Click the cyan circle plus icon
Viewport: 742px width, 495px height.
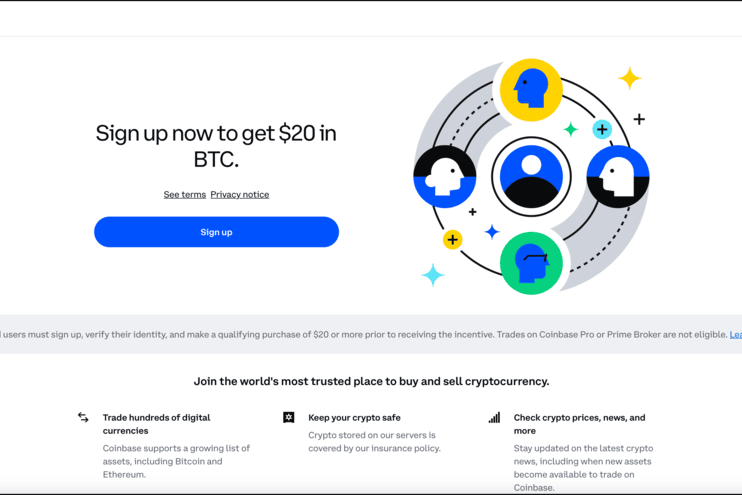pos(602,129)
